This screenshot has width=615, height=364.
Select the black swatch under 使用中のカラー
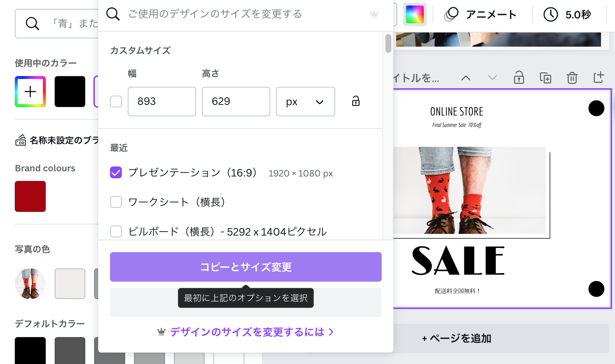70,92
